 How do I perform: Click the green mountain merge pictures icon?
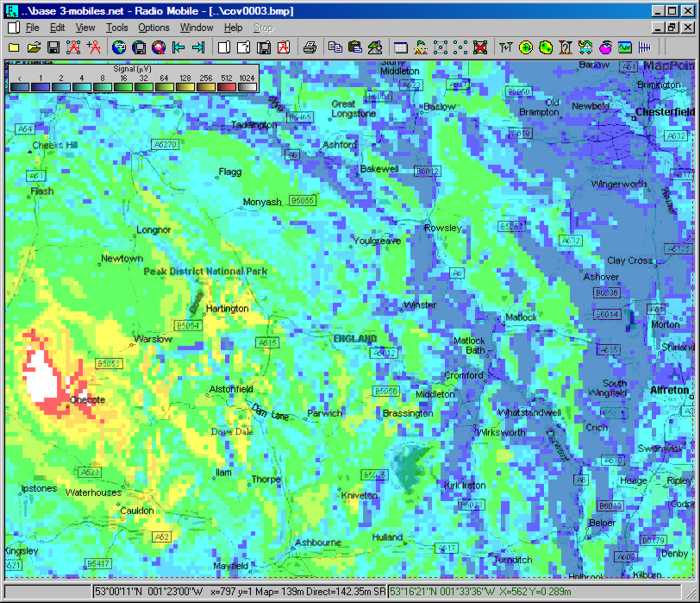click(375, 47)
